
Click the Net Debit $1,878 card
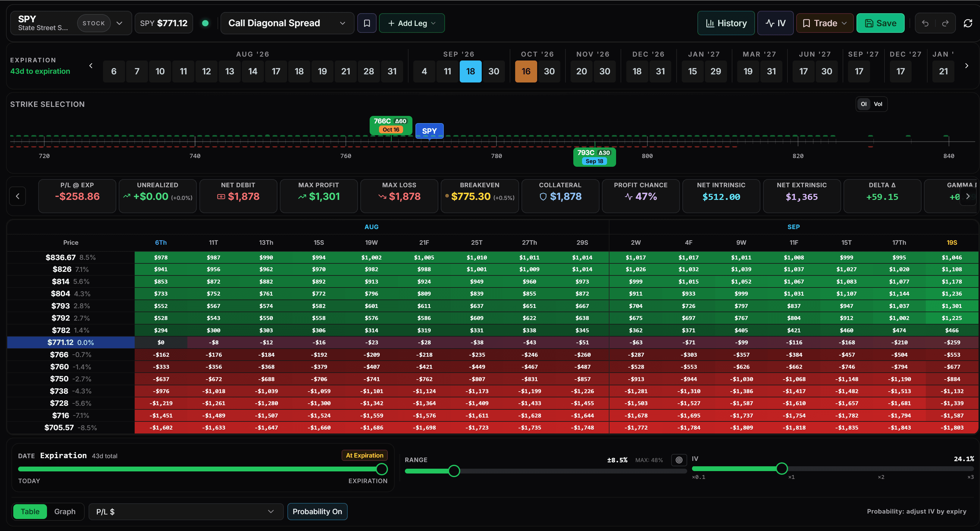click(238, 196)
